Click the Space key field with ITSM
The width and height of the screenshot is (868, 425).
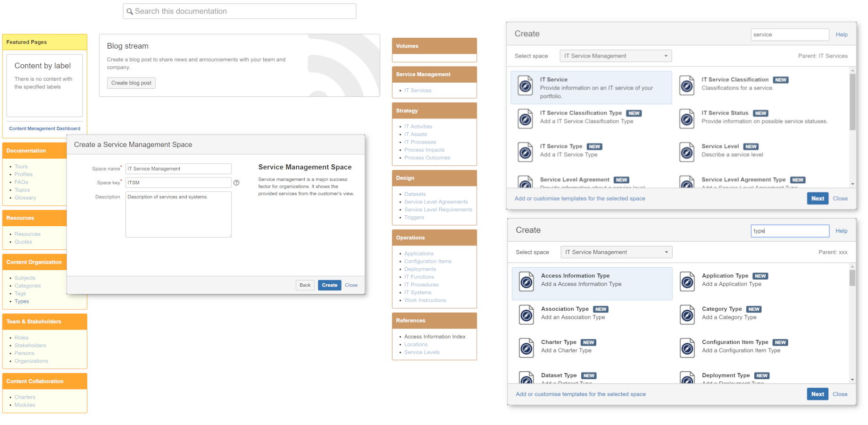[178, 183]
